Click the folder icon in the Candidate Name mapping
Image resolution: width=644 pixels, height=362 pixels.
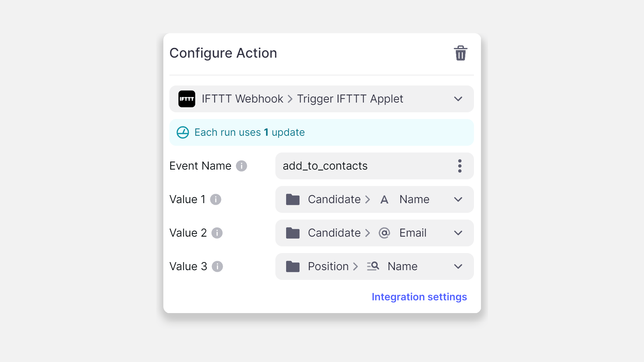(x=293, y=199)
